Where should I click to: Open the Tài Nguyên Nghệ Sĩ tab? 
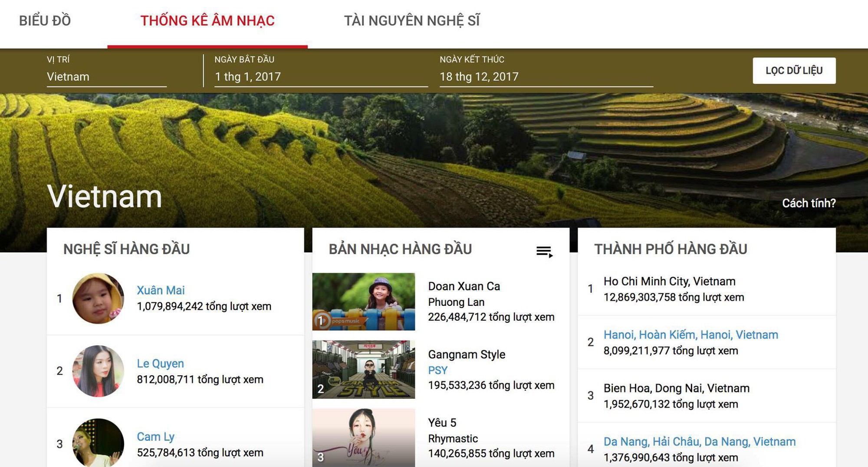pos(412,21)
